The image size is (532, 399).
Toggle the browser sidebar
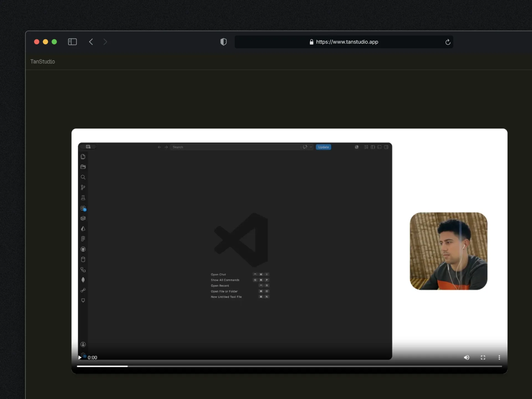pos(72,42)
